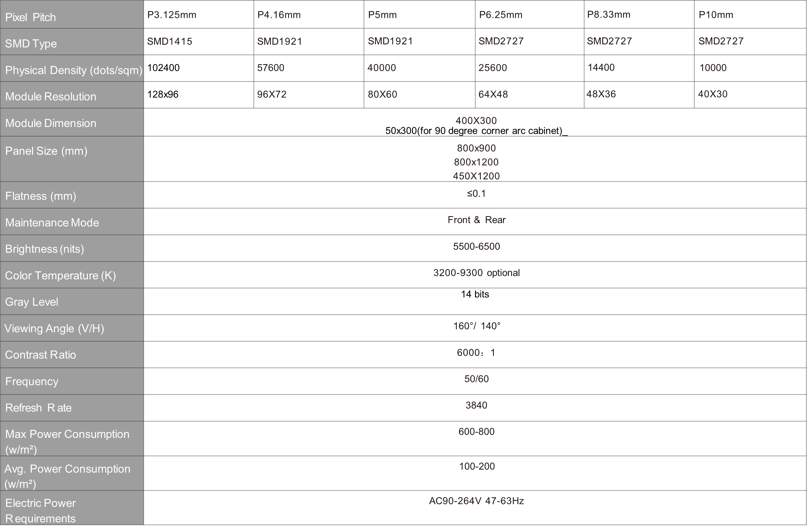The image size is (807, 532).
Task: Select the 5500-6500 brightness value
Action: coord(476,246)
